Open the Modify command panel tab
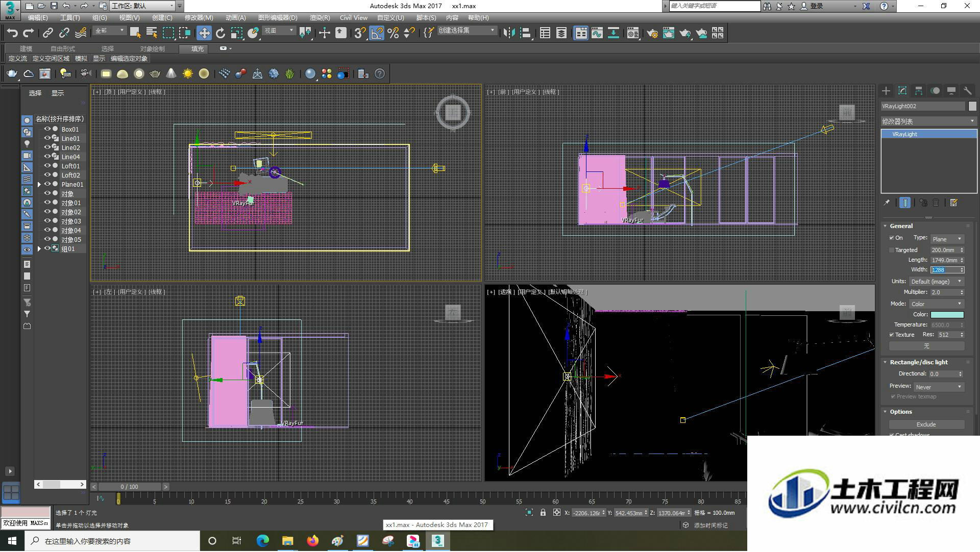 pos(902,91)
